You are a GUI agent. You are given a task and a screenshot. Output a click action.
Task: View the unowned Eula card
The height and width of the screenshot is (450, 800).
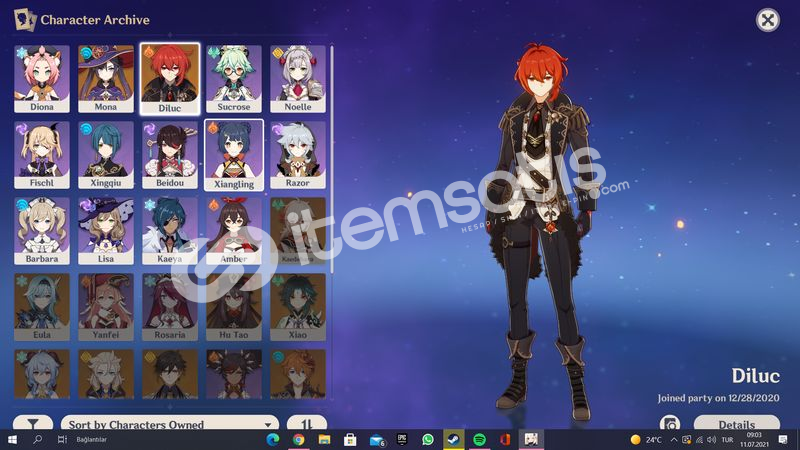[42, 307]
